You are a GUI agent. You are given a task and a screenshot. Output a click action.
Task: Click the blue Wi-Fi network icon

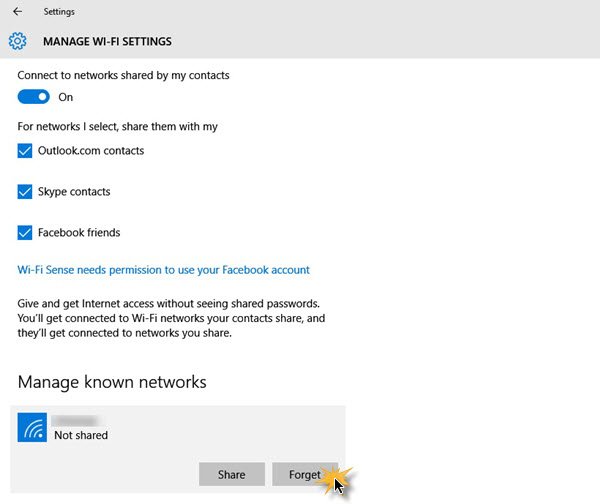pyautogui.click(x=34, y=428)
